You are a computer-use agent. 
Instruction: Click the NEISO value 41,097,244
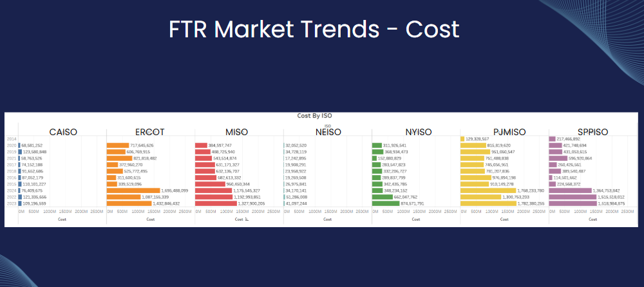pyautogui.click(x=296, y=203)
